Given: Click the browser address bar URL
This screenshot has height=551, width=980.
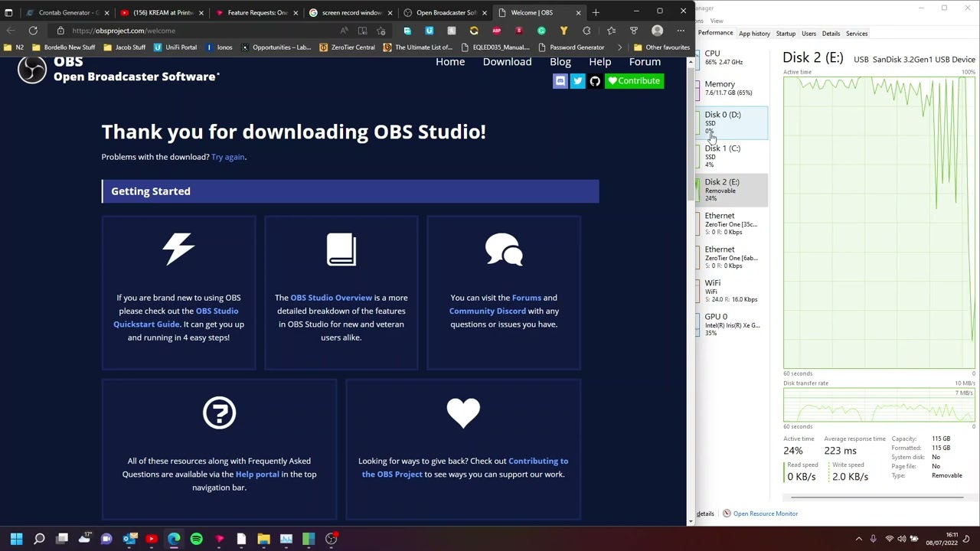Looking at the screenshot, I should [x=124, y=31].
